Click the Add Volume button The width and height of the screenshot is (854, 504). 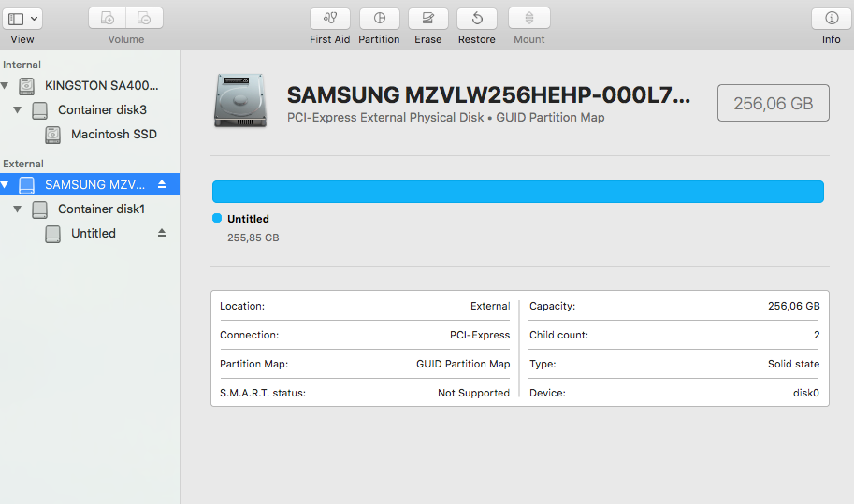(108, 19)
